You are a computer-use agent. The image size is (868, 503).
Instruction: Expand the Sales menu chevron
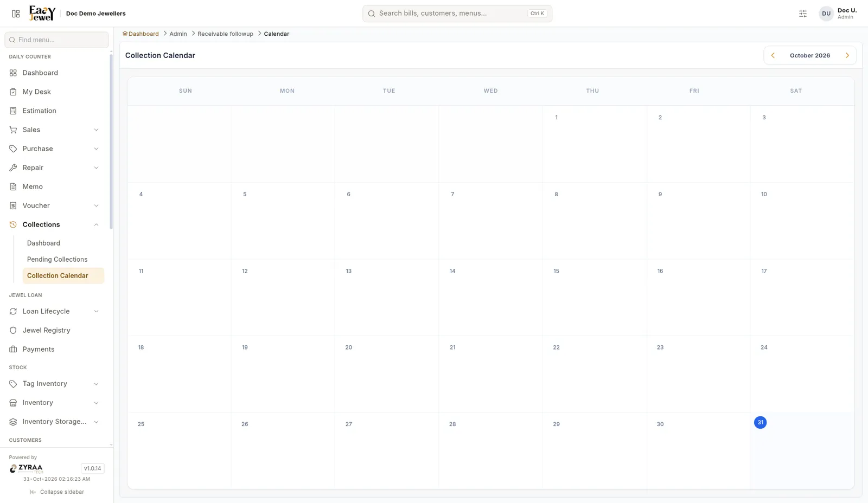[x=96, y=130]
